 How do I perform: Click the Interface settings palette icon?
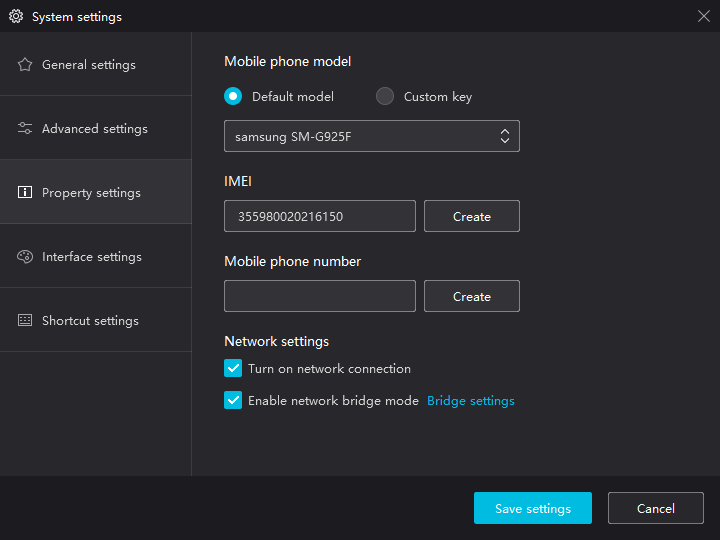click(x=25, y=257)
